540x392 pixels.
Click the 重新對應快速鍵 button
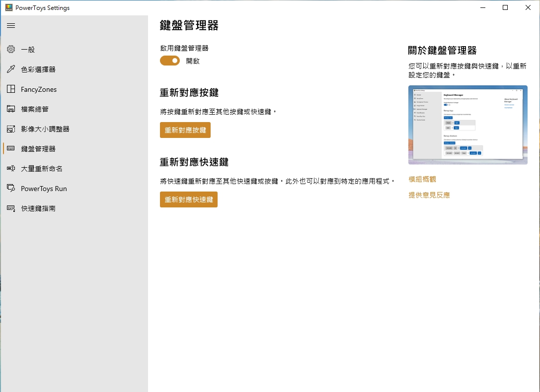[x=189, y=200]
